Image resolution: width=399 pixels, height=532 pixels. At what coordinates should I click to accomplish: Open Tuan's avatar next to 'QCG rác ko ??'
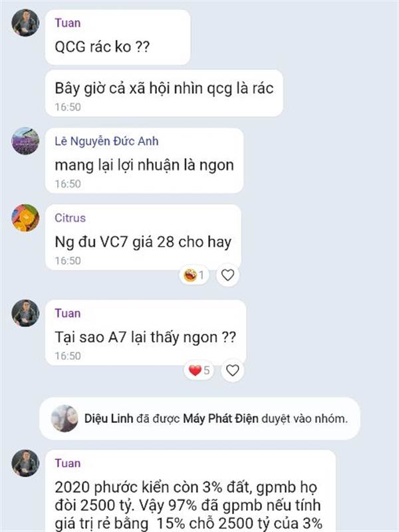pos(25,23)
